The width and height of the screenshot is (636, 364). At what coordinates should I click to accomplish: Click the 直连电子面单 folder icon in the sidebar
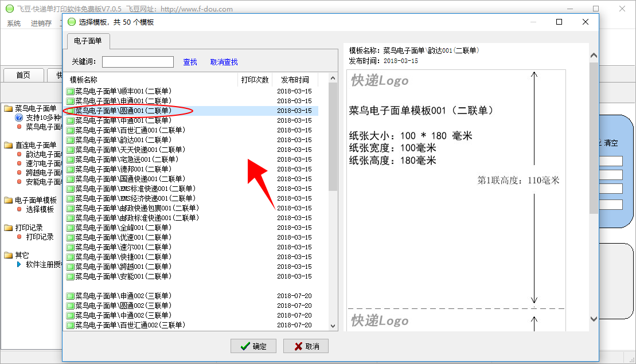(9, 144)
